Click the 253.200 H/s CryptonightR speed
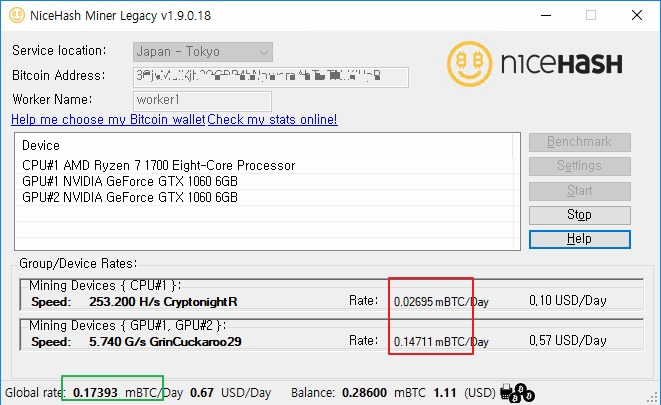The height and width of the screenshot is (405, 661). tap(163, 302)
